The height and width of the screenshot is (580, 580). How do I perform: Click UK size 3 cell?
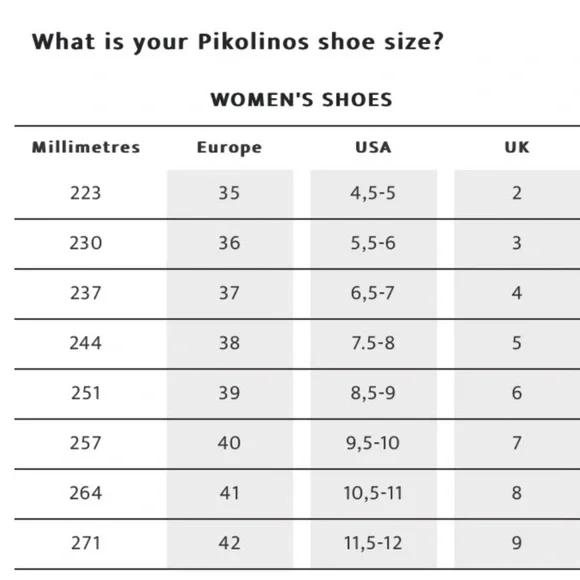517,243
